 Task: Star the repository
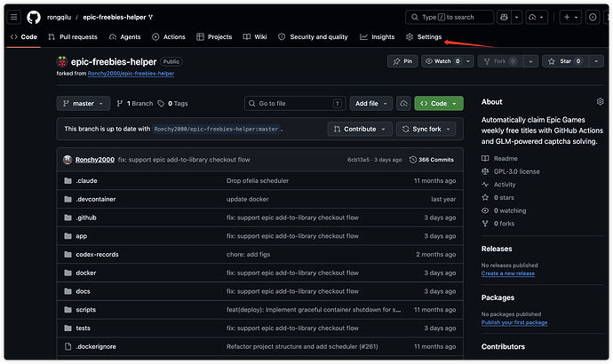click(x=565, y=61)
